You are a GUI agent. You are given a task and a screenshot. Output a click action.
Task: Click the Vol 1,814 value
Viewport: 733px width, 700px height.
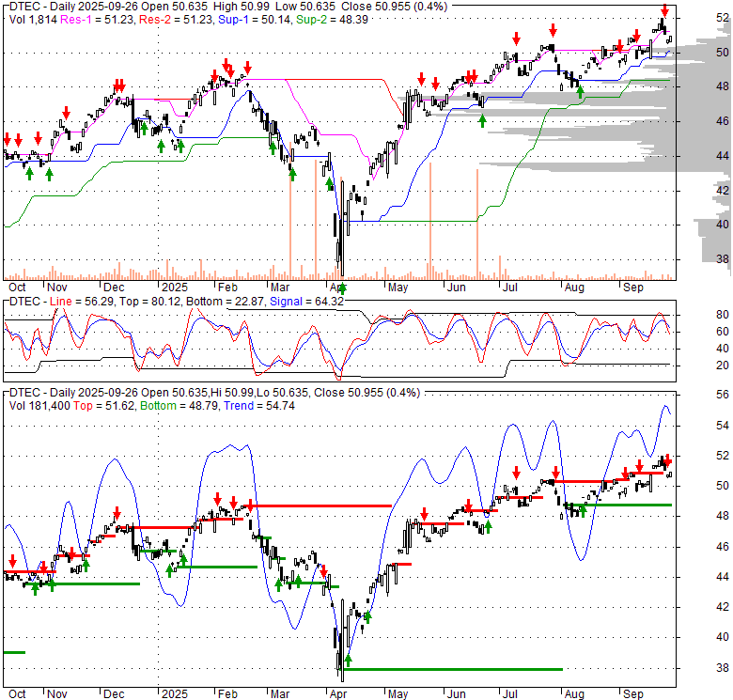click(x=33, y=20)
